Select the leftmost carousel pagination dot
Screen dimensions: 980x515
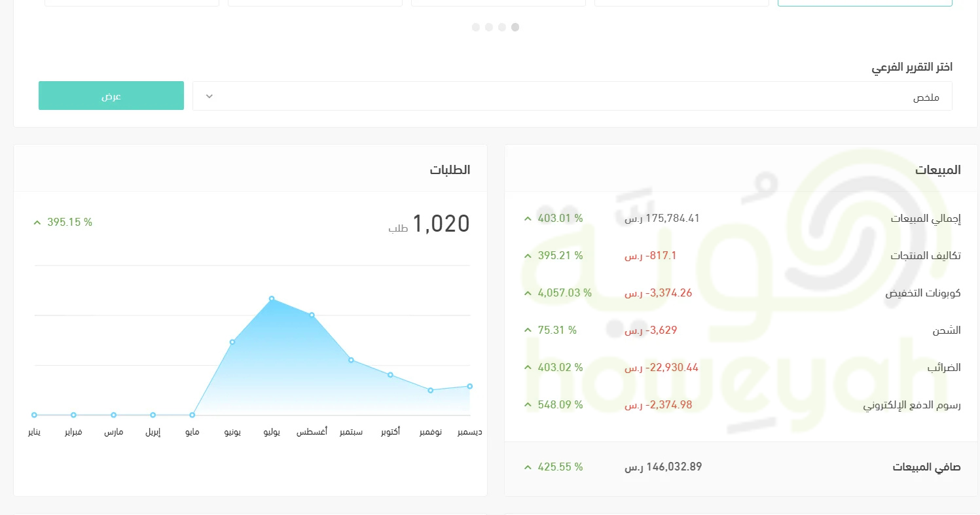click(476, 27)
